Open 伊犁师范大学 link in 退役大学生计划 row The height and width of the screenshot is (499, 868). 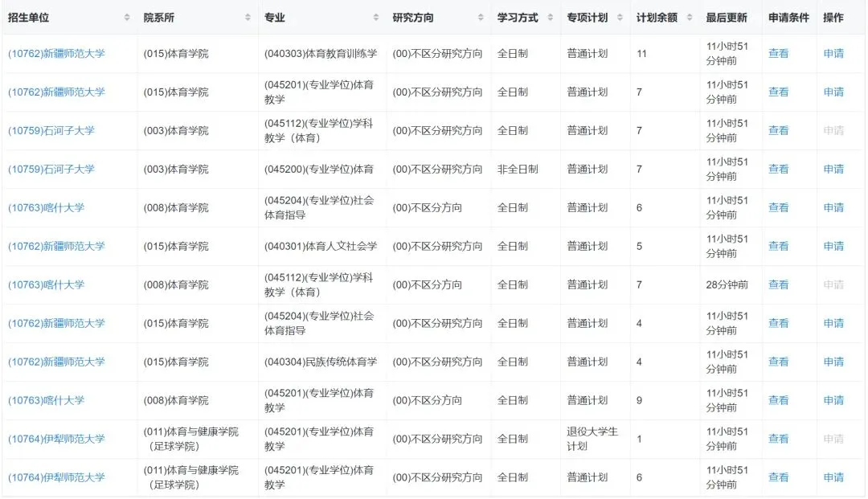pyautogui.click(x=56, y=439)
